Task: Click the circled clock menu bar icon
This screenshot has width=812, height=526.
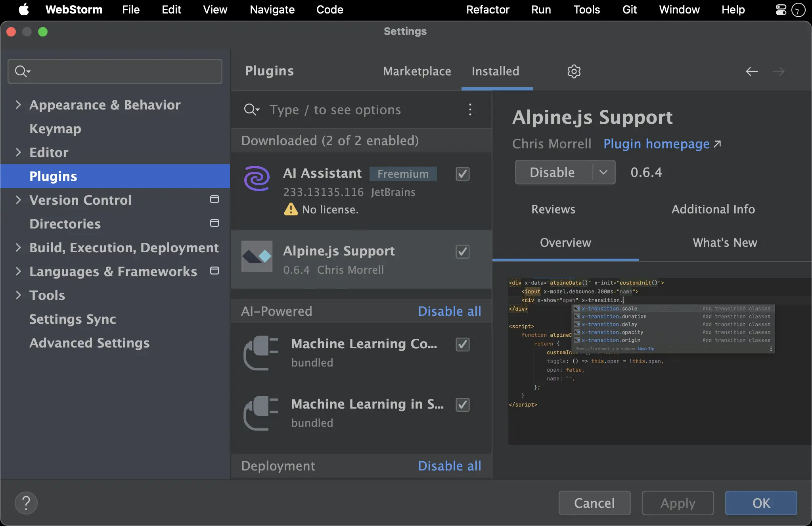Action: (x=798, y=10)
